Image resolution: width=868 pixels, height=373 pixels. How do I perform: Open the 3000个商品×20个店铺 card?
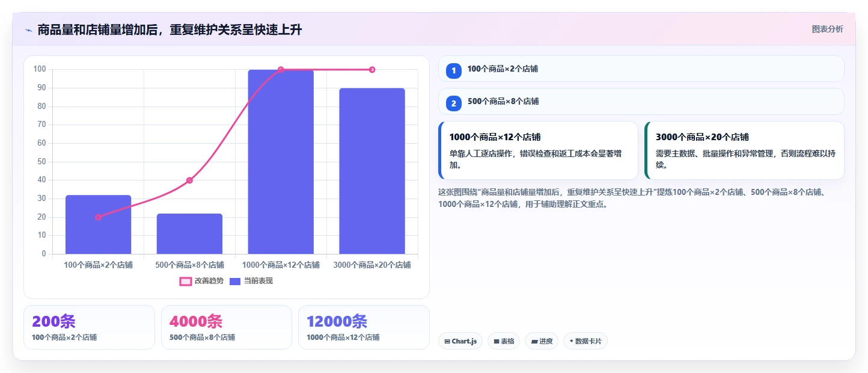744,150
